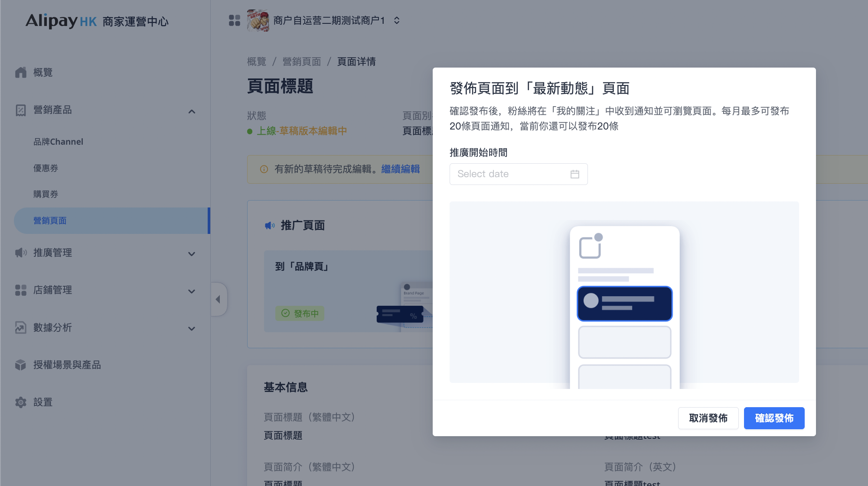Select the 優惠券 menu item

46,168
